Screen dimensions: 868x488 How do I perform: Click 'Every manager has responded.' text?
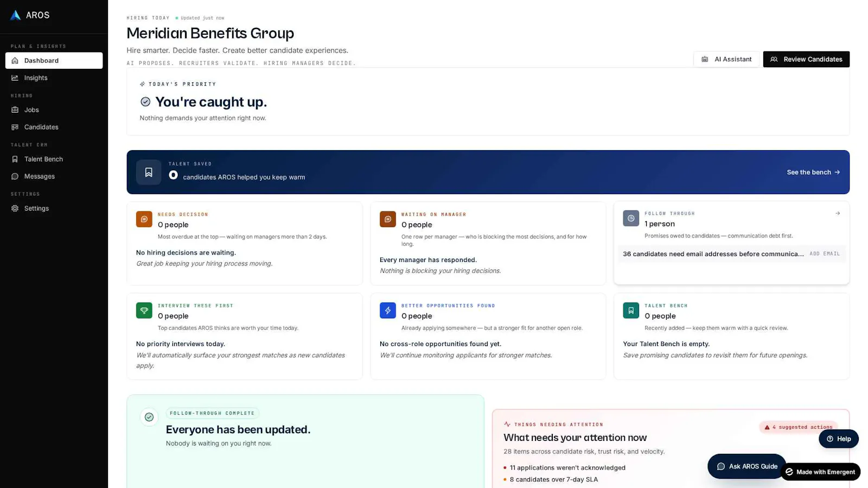(428, 260)
